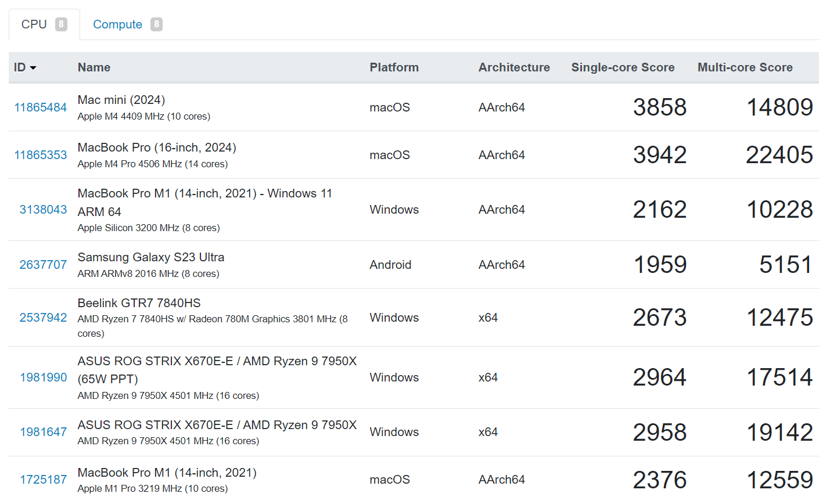
Task: Click the multi-core score 12475
Action: tap(779, 318)
